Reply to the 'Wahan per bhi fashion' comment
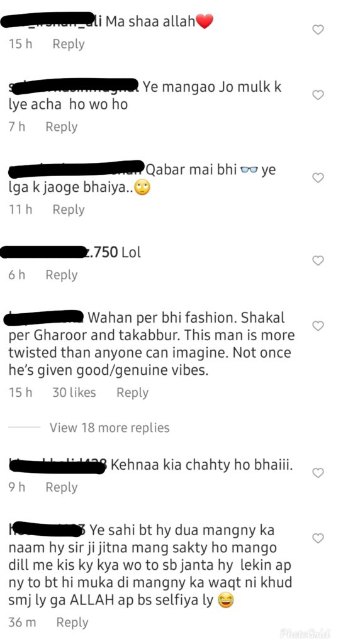 [x=132, y=392]
